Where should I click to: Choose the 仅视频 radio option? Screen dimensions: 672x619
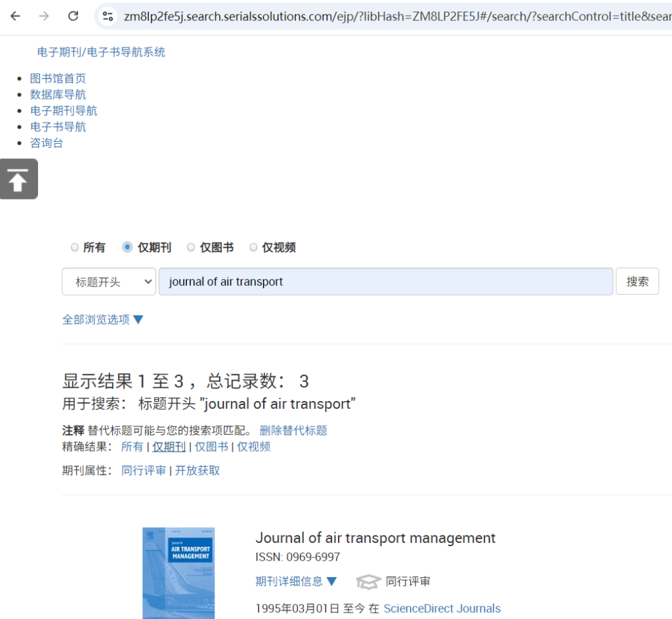(253, 247)
